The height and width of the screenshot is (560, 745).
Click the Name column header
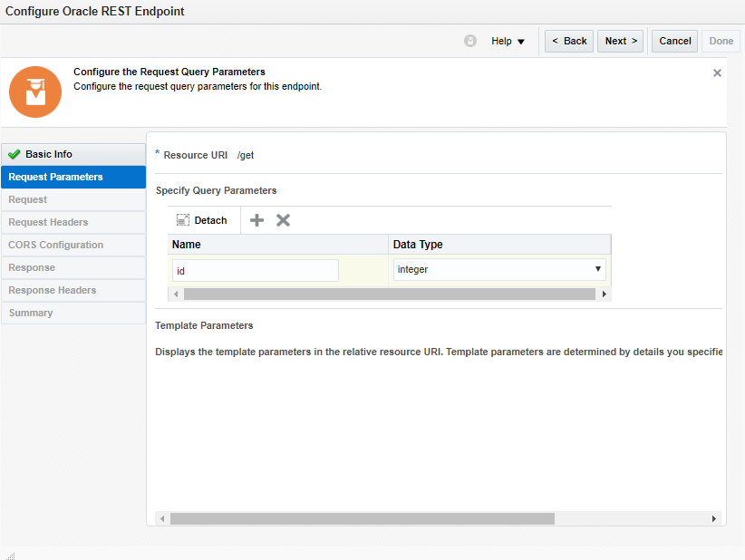click(x=278, y=245)
